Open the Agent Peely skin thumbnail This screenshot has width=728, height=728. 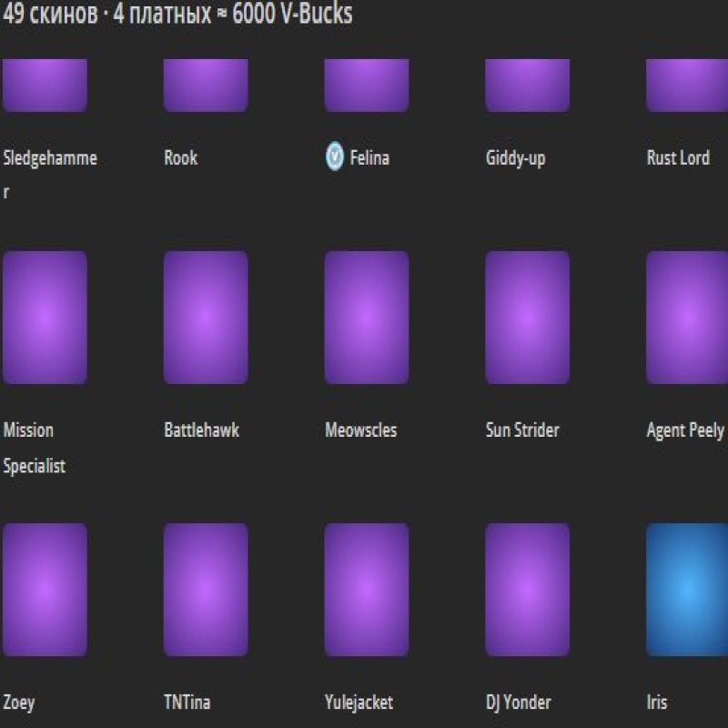pos(687,318)
